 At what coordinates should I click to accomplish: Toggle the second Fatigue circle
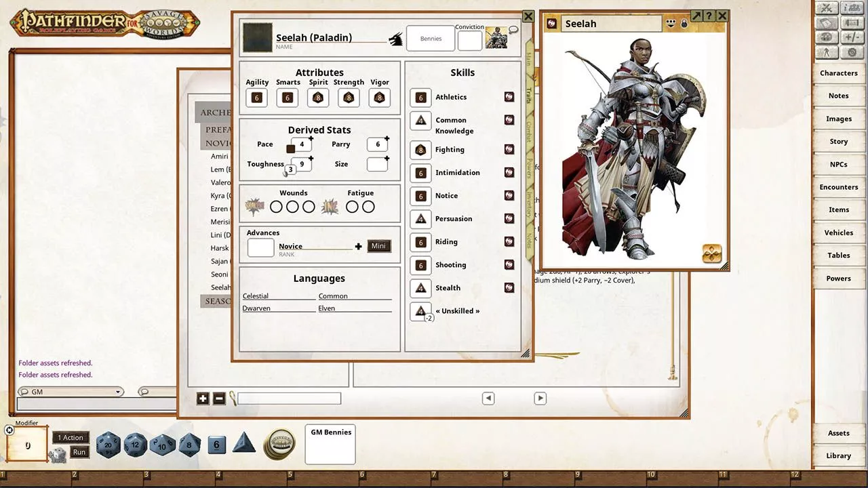click(368, 207)
